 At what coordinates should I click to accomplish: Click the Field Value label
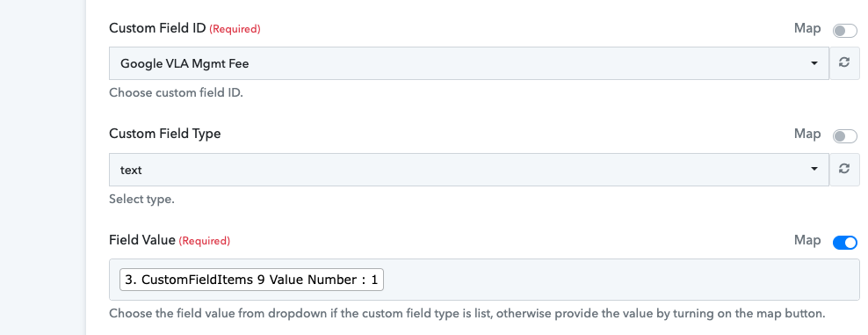[142, 240]
